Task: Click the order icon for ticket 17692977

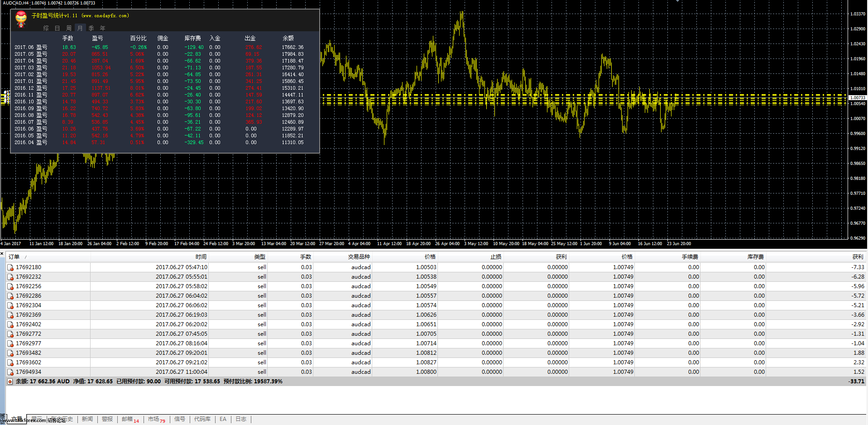Action: point(10,343)
